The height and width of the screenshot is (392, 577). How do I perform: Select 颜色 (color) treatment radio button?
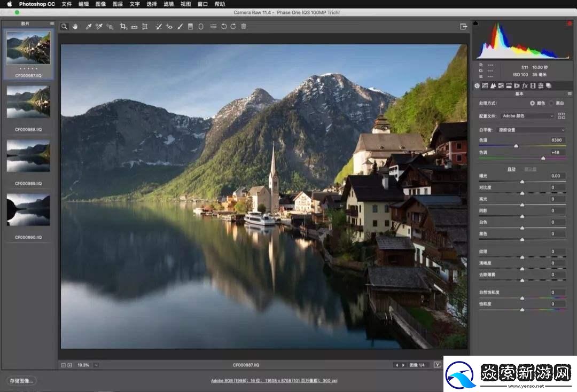pos(532,103)
